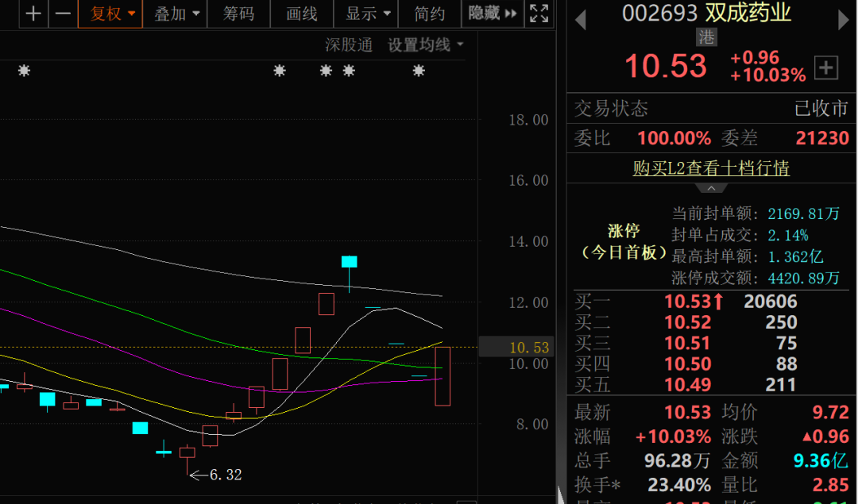Click the rightmost event star marker
This screenshot has width=858, height=504.
[419, 71]
